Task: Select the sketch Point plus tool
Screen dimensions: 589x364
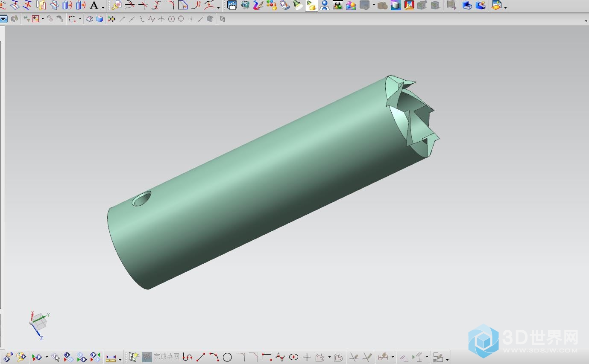Action: pos(307,357)
